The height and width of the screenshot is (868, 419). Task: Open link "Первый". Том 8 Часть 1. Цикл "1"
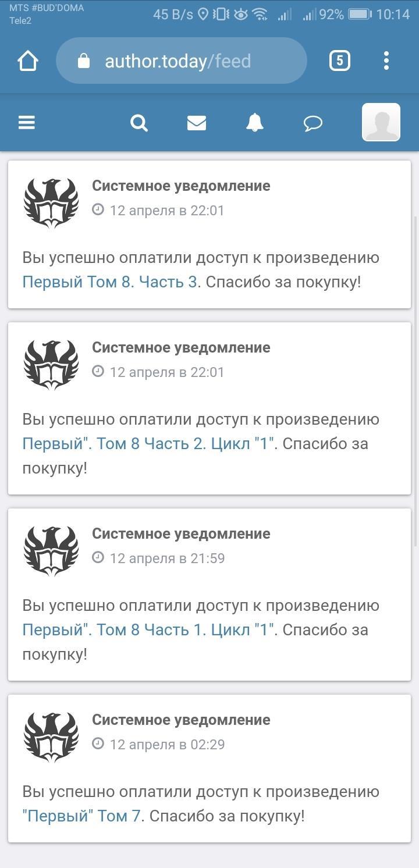pos(148,630)
